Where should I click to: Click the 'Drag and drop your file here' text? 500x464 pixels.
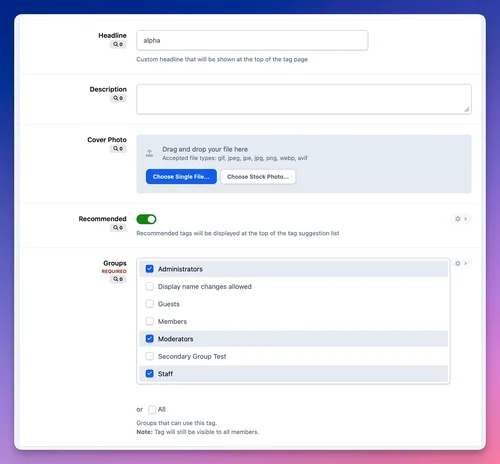pyautogui.click(x=205, y=149)
